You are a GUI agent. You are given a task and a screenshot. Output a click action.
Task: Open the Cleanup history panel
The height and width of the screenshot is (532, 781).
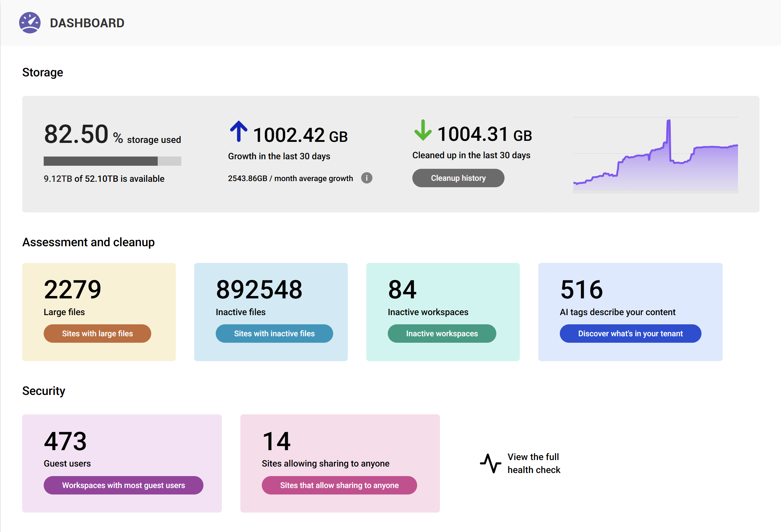(x=458, y=178)
